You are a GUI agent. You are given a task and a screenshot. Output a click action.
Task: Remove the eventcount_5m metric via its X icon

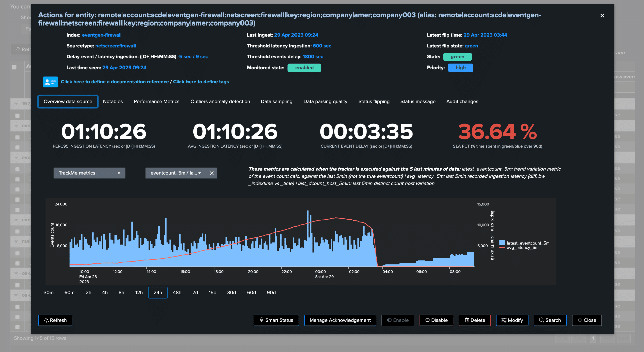coord(211,173)
